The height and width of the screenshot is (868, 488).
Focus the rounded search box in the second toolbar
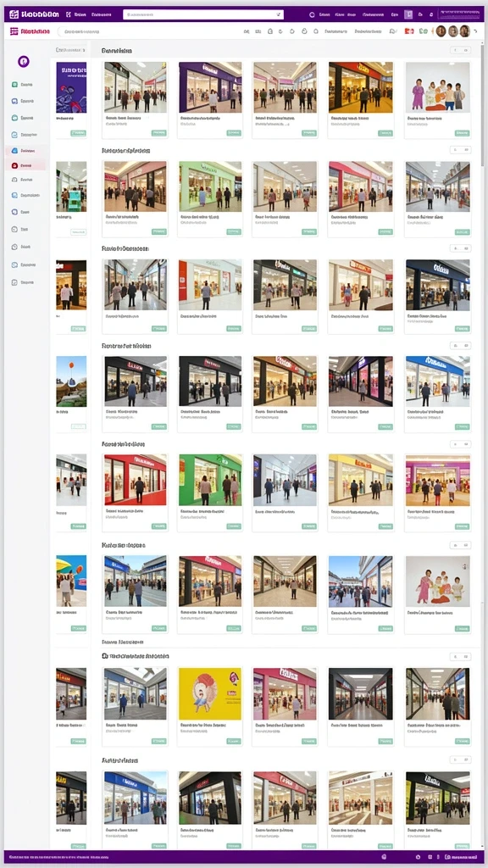(x=149, y=31)
